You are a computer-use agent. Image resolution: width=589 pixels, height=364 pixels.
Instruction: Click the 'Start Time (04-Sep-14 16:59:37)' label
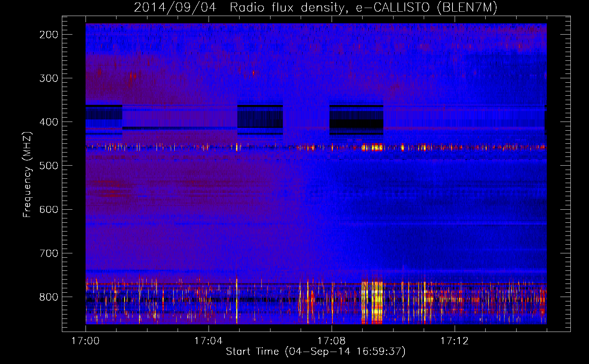click(x=316, y=352)
